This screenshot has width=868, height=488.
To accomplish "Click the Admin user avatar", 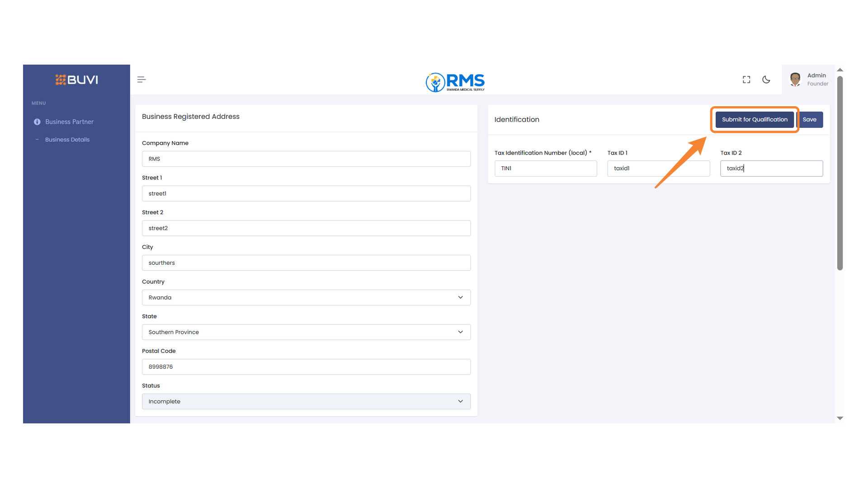I will [x=795, y=80].
